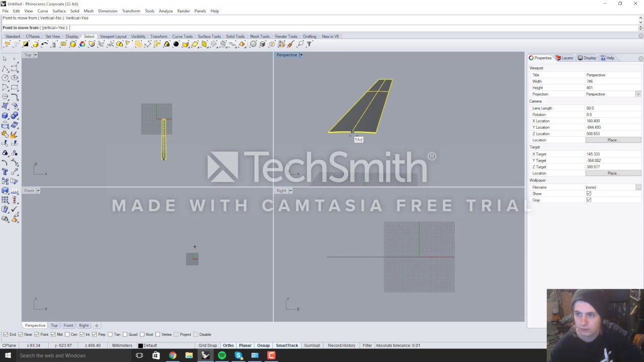This screenshot has height=362, width=644.
Task: Click the Target Location Place button
Action: (613, 173)
